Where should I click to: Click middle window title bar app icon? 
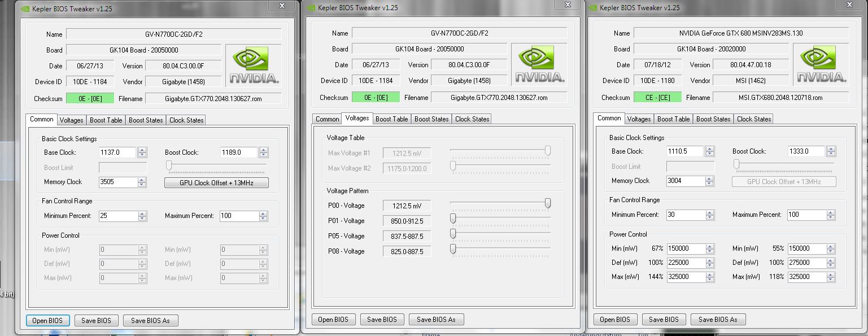tap(310, 7)
